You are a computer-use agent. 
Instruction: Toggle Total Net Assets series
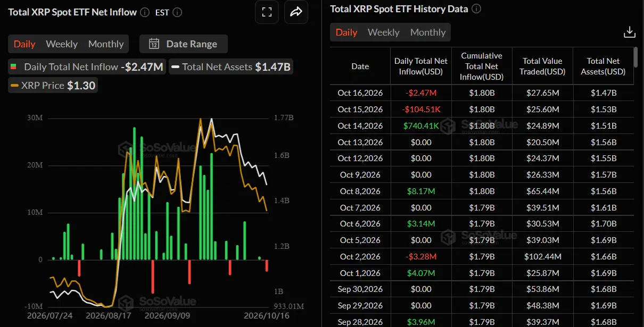tap(231, 67)
